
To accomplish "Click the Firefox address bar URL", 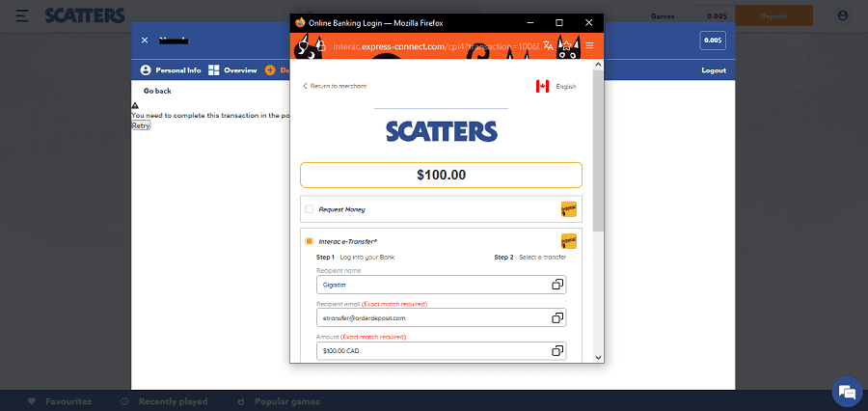I will coord(436,46).
